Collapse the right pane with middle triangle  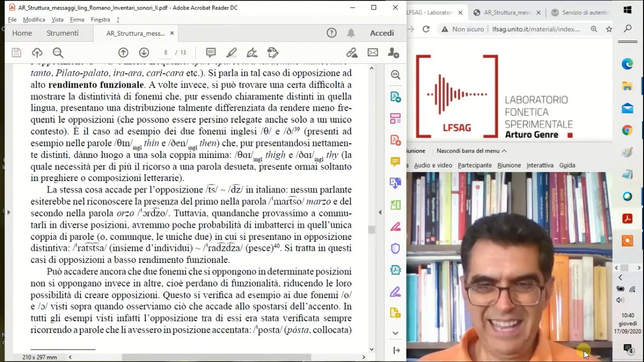pos(380,212)
